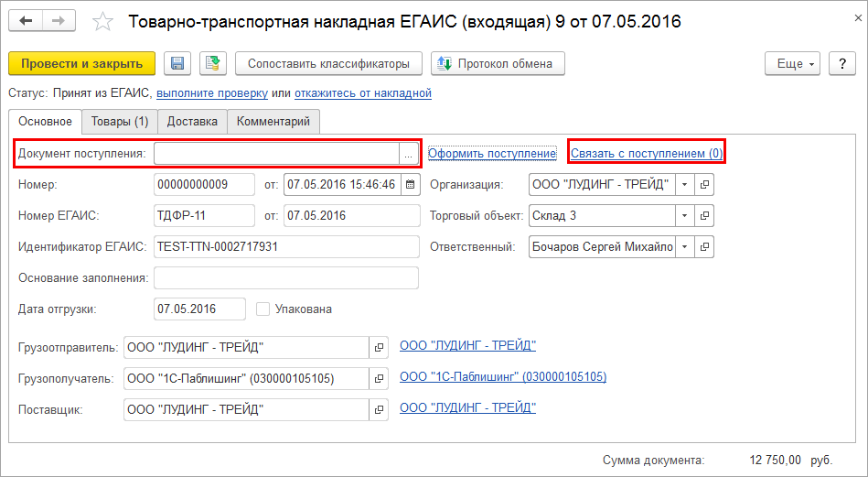This screenshot has width=868, height=477.
Task: Open the Ответственный dropdown list
Action: (x=684, y=247)
